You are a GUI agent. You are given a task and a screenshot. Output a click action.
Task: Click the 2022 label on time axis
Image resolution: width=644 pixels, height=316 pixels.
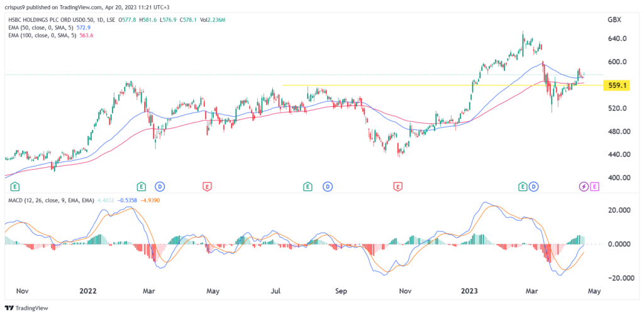click(88, 291)
